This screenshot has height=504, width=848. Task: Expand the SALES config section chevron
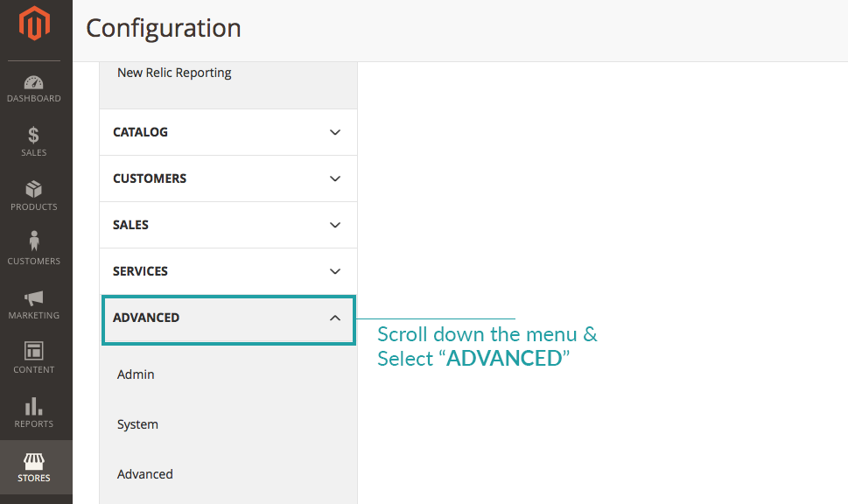[x=334, y=225]
